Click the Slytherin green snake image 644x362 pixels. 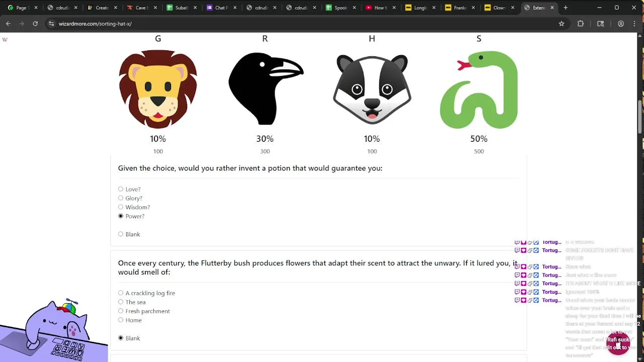tap(478, 89)
